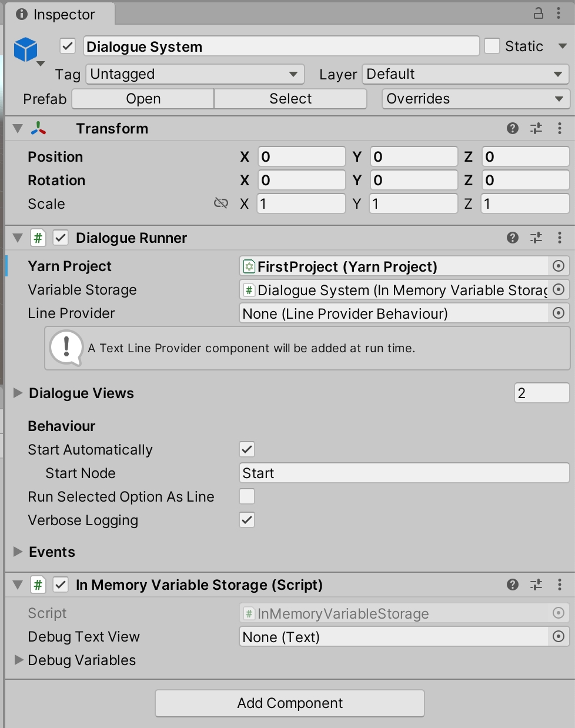This screenshot has width=575, height=728.
Task: Click the Start Node text field
Action: pyautogui.click(x=404, y=473)
